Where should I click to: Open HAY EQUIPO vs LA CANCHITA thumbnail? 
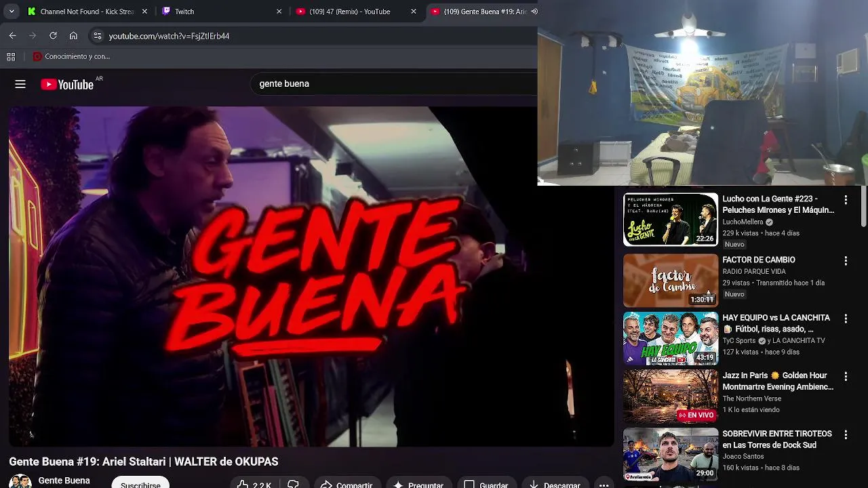pyautogui.click(x=670, y=338)
